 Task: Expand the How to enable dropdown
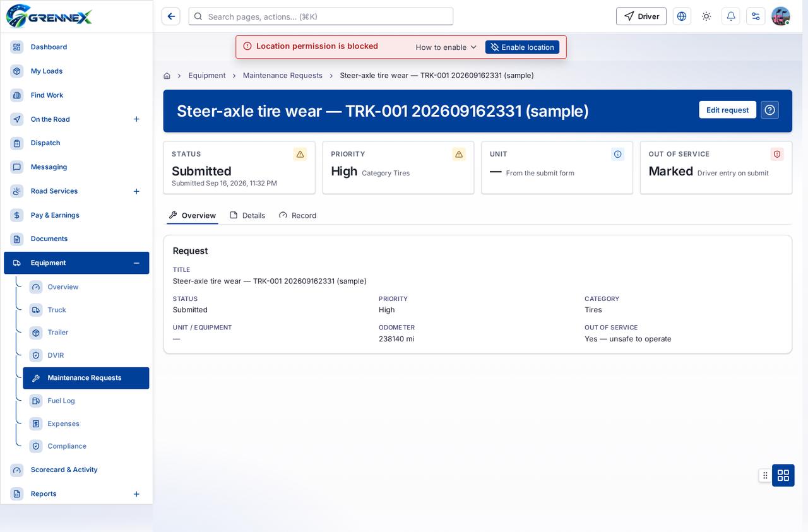[x=446, y=47]
